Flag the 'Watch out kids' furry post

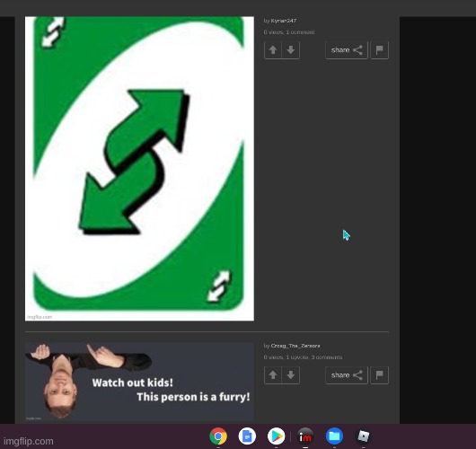380,375
